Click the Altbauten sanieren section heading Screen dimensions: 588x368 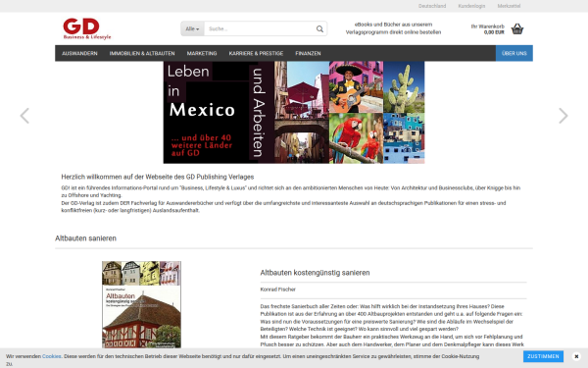coord(85,238)
